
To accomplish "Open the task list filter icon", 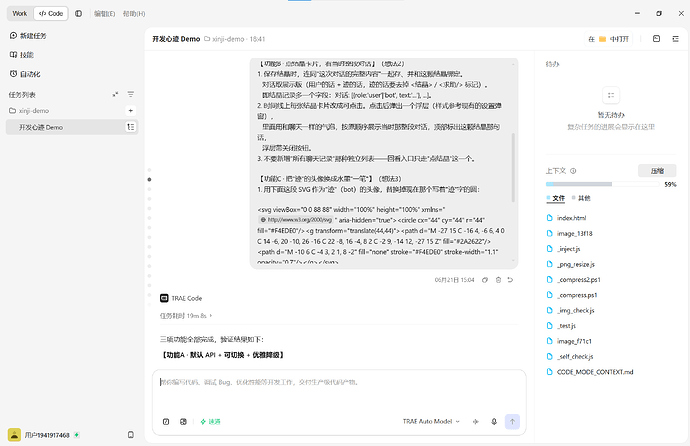I will (131, 95).
